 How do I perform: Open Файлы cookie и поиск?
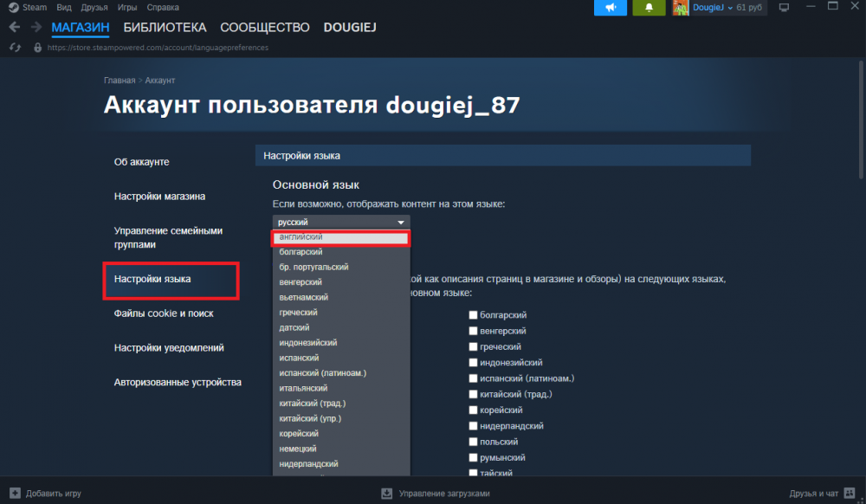pyautogui.click(x=164, y=313)
